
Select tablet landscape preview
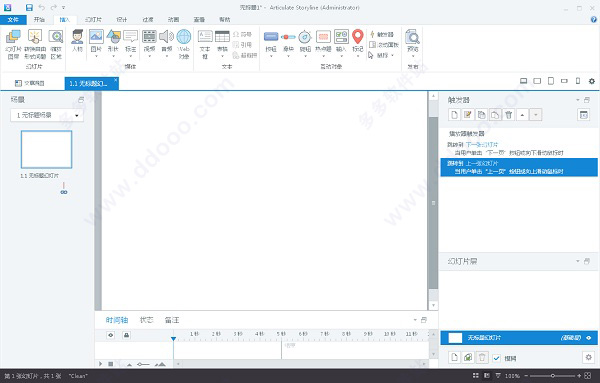[537, 81]
